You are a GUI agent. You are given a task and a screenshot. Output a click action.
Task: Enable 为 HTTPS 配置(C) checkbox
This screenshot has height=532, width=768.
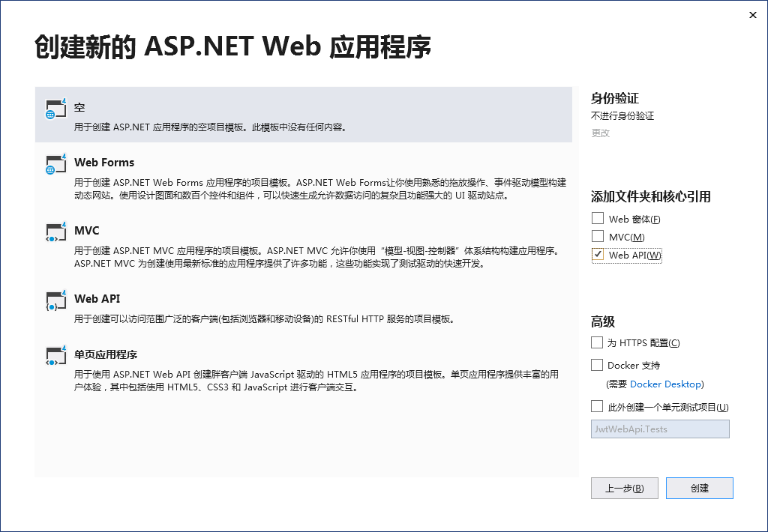(x=596, y=342)
